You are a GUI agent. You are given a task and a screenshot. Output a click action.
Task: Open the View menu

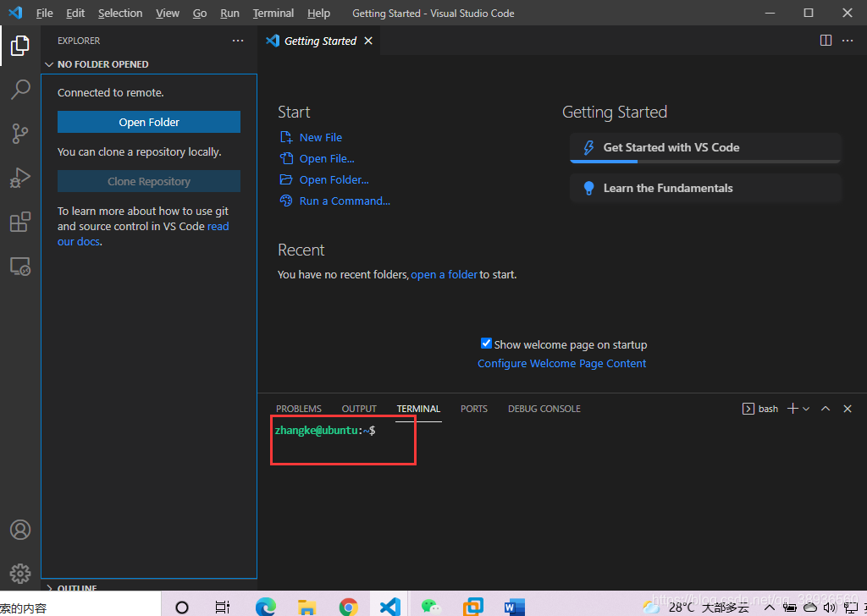click(x=168, y=13)
